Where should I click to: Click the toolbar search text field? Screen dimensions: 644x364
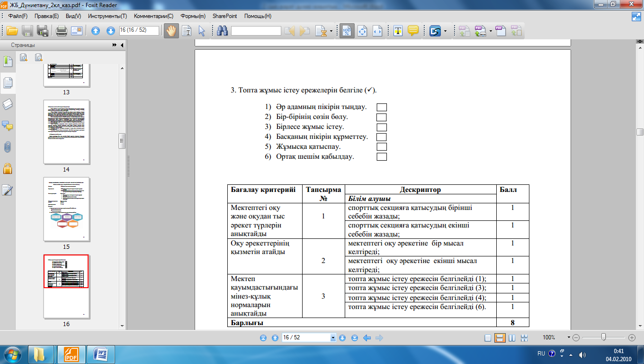256,31
